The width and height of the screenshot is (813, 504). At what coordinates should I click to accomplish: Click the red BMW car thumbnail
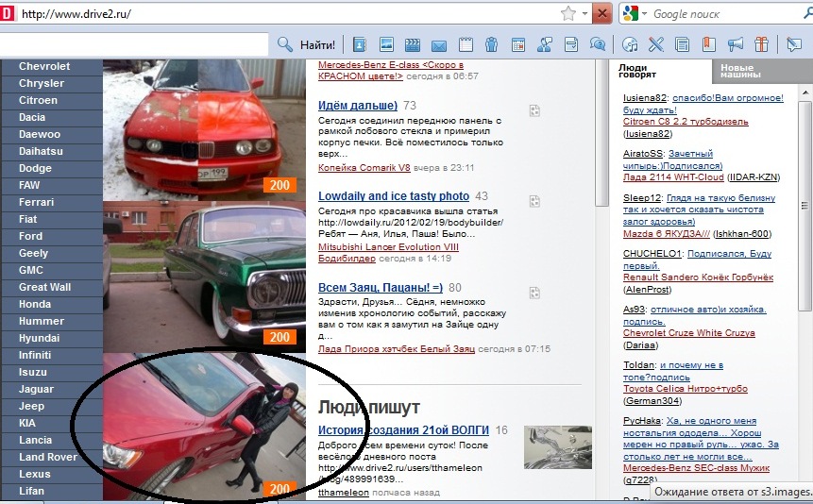tap(204, 129)
